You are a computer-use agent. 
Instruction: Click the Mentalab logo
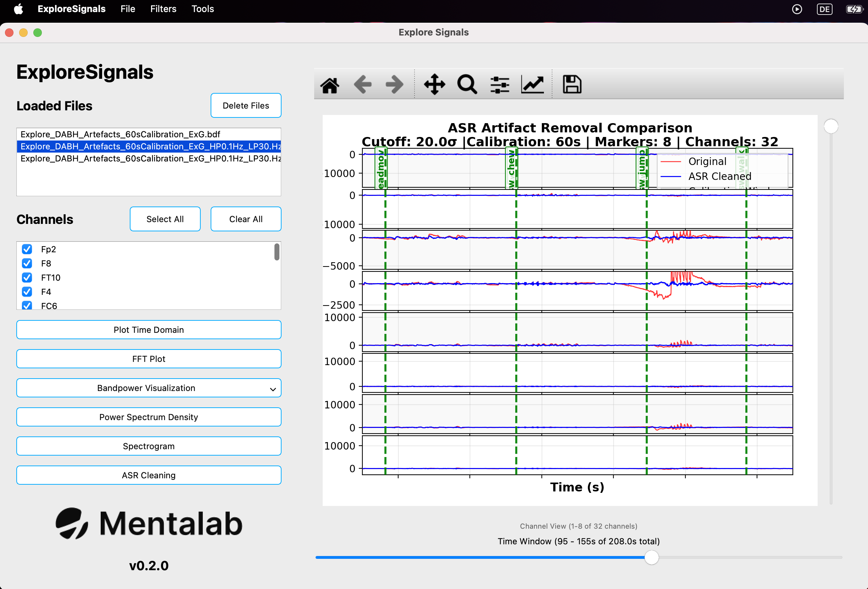[149, 523]
